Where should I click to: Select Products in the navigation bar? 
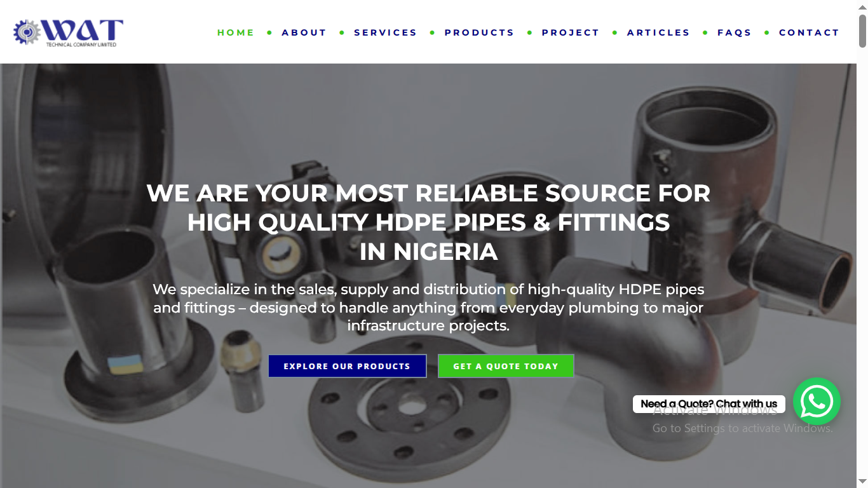(480, 32)
